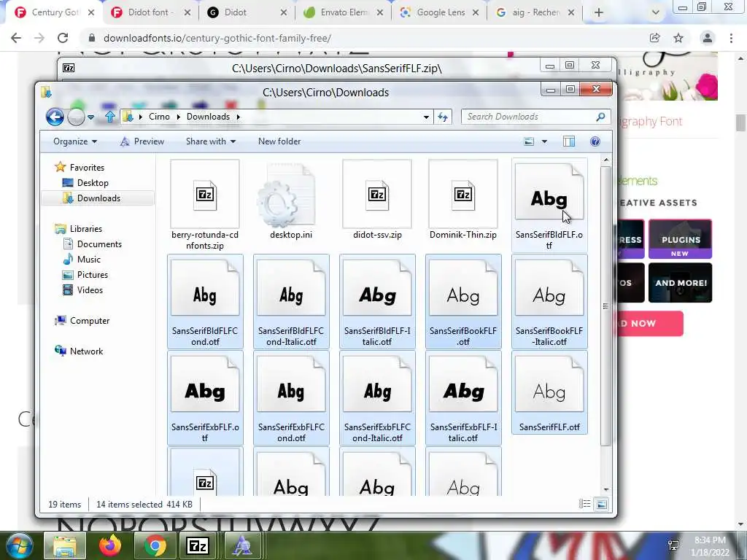Image resolution: width=747 pixels, height=560 pixels.
Task: Select SansSerifBldFLFCond.otf font file
Action: (x=205, y=301)
